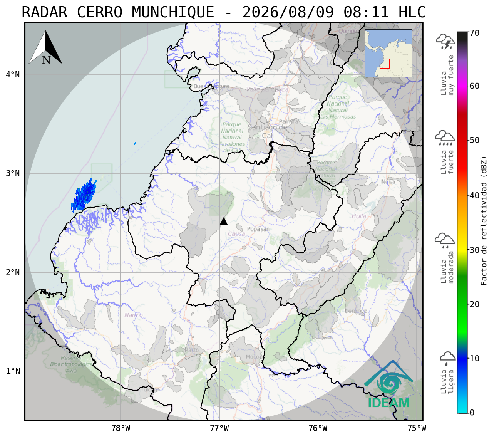
Task: Click the timestamp "2026/08/09 08:11 HLC"
Action: (x=334, y=12)
